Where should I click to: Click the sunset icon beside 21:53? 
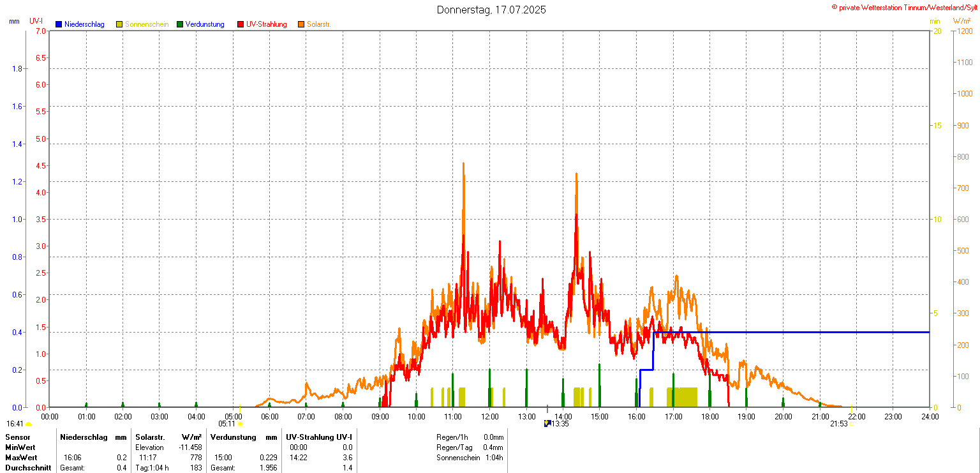point(852,424)
